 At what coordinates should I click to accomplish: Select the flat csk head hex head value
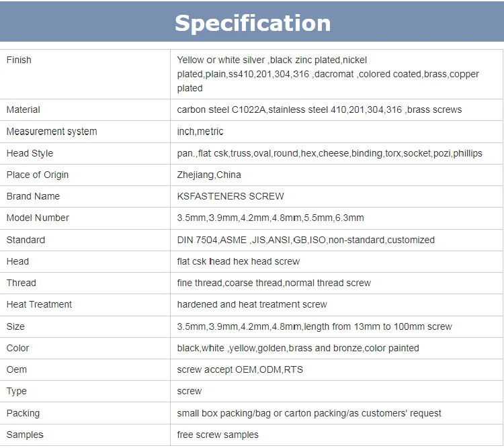[x=239, y=261]
